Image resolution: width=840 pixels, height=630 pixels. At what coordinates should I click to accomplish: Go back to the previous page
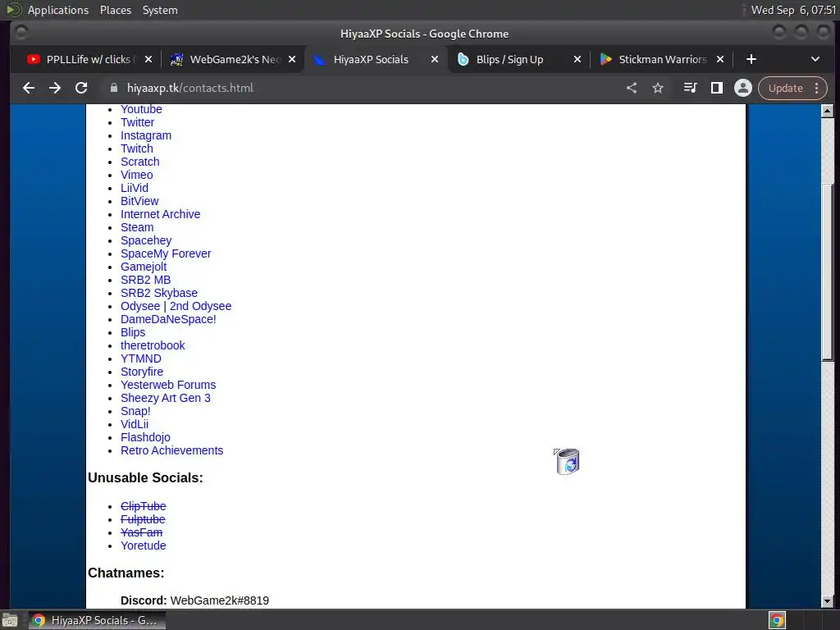click(x=29, y=88)
